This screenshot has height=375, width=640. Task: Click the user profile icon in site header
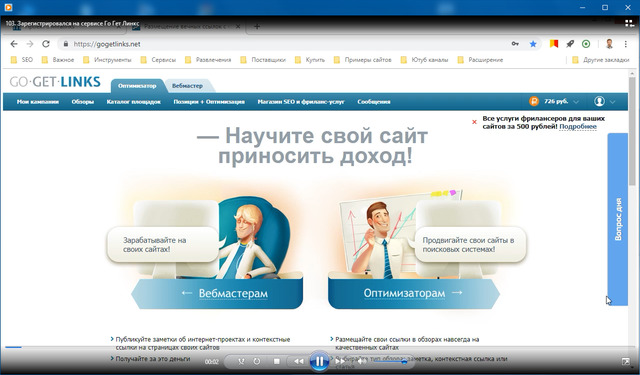pos(599,102)
